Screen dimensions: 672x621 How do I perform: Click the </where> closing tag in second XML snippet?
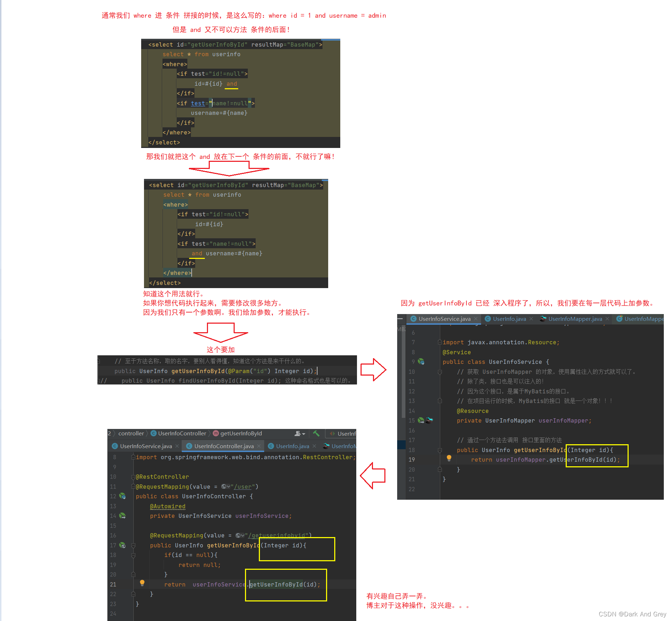click(177, 273)
